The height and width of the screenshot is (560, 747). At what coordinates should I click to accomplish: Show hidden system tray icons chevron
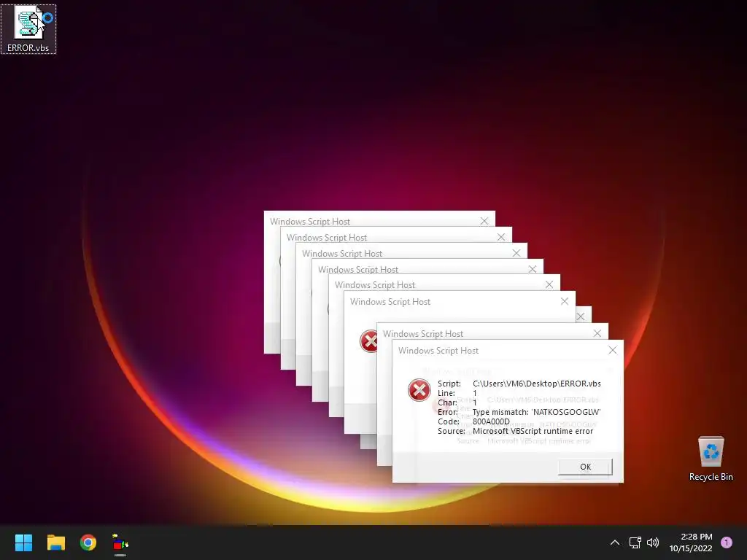pyautogui.click(x=615, y=542)
